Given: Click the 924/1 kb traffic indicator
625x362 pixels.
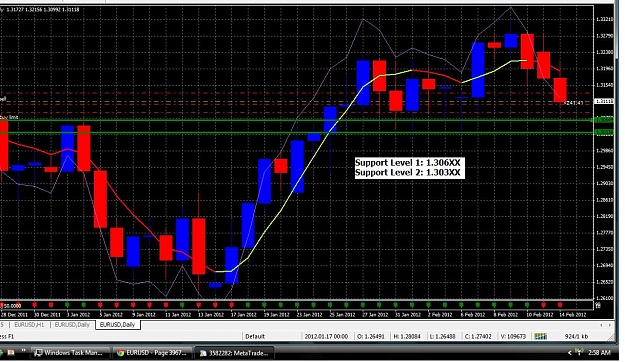Looking at the screenshot, I should click(x=576, y=336).
